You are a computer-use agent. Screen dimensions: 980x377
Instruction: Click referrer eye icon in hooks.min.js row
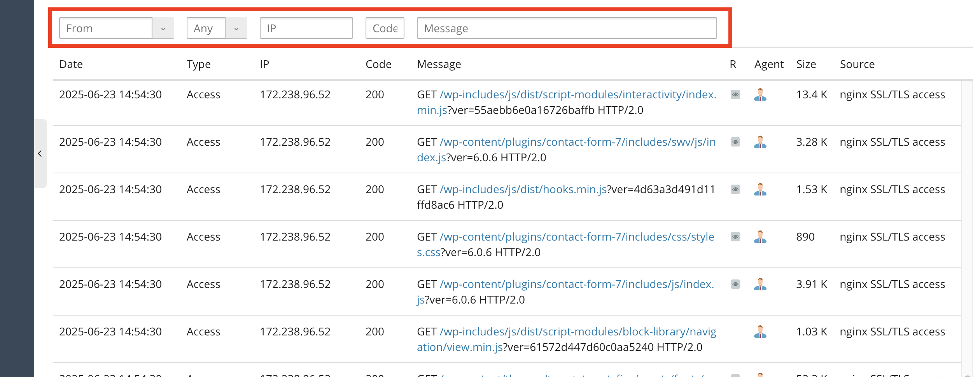point(735,189)
